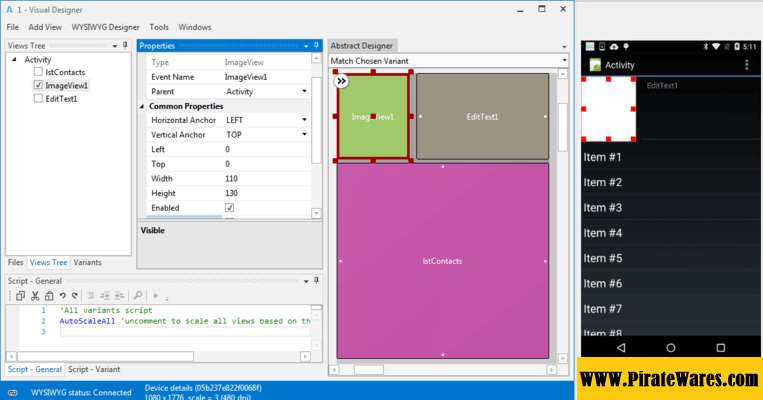The image size is (763, 400).
Task: Open the three-dot overflow menu in preview
Action: coord(746,65)
